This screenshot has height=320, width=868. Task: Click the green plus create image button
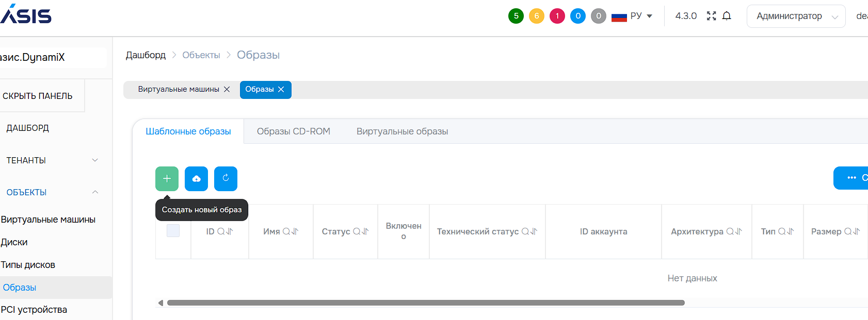(x=167, y=179)
